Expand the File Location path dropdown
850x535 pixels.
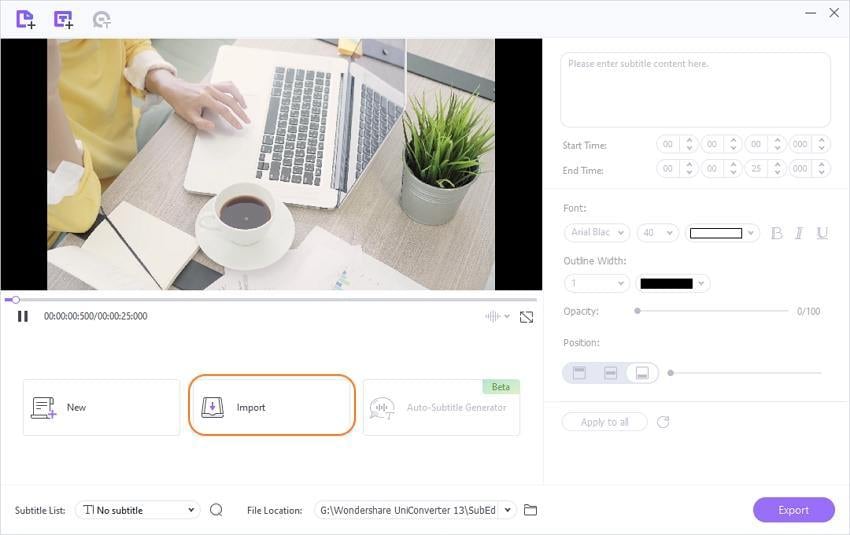pyautogui.click(x=507, y=510)
